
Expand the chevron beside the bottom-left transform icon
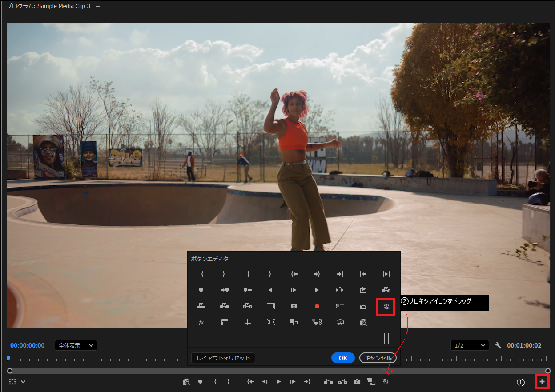click(23, 382)
